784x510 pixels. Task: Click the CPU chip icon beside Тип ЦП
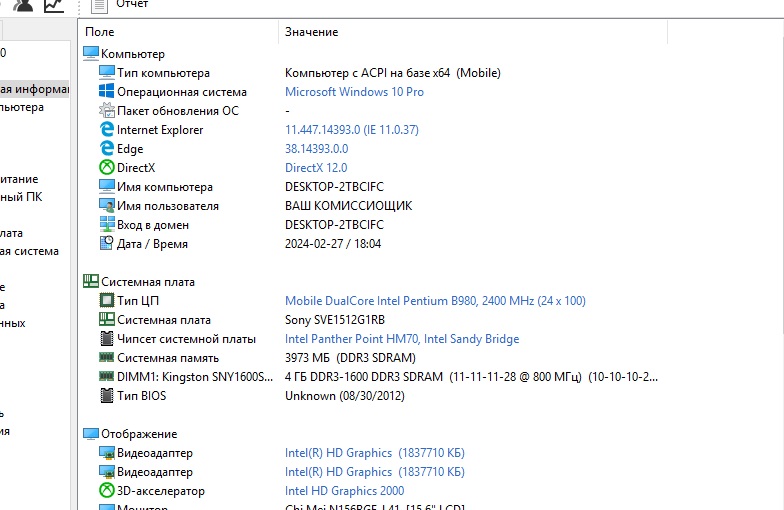(x=106, y=300)
